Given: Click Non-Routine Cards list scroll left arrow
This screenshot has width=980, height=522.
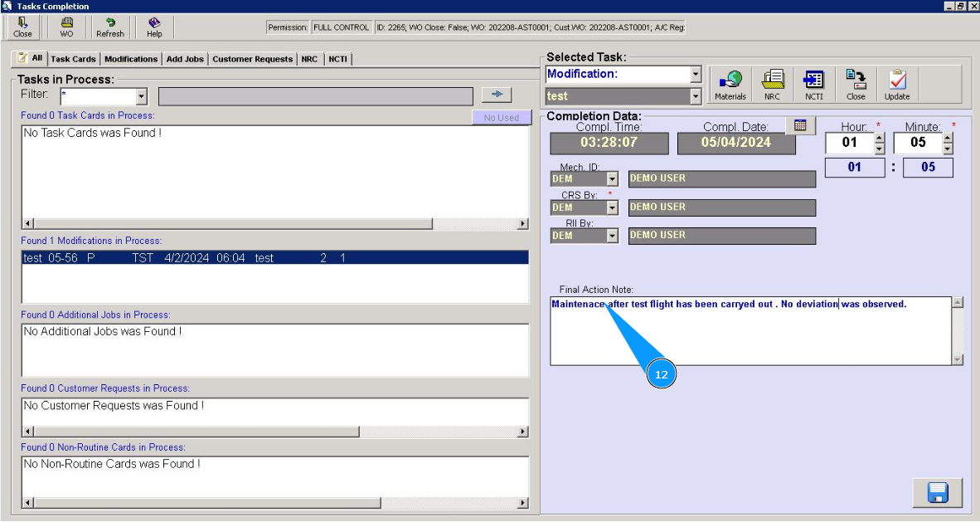Looking at the screenshot, I should click(x=27, y=503).
